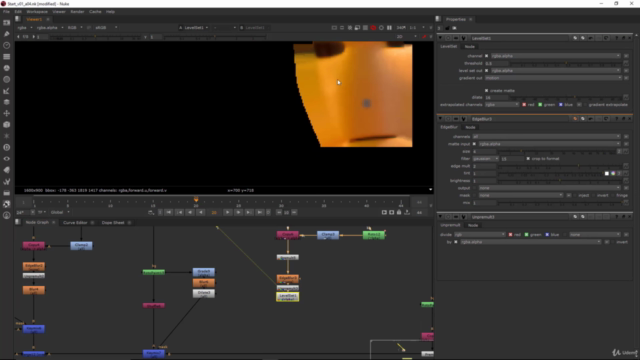Viewport: 640px width, 360px height.
Task: Open viewer A input LevelSet1 dropdown
Action: click(196, 28)
